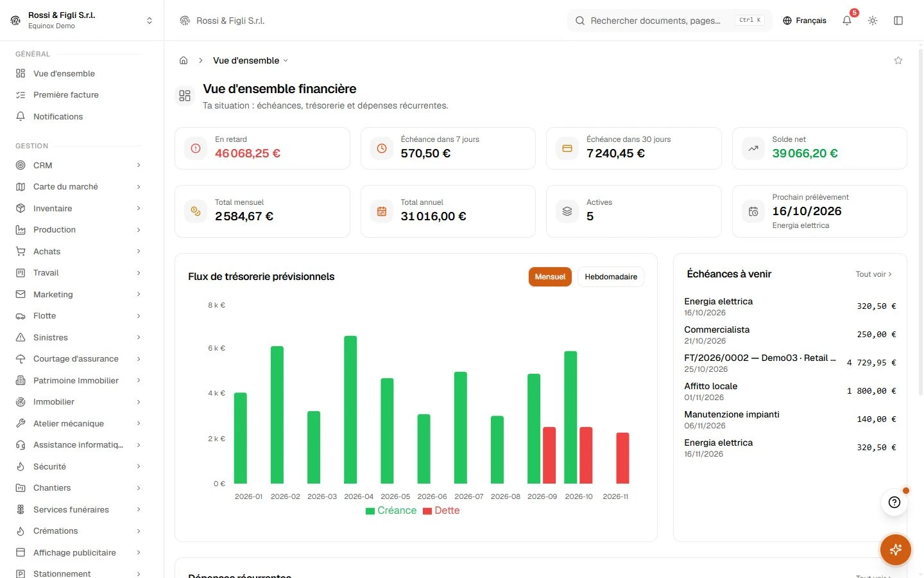Open Notifications in the sidebar
The height and width of the screenshot is (578, 924).
79,116
